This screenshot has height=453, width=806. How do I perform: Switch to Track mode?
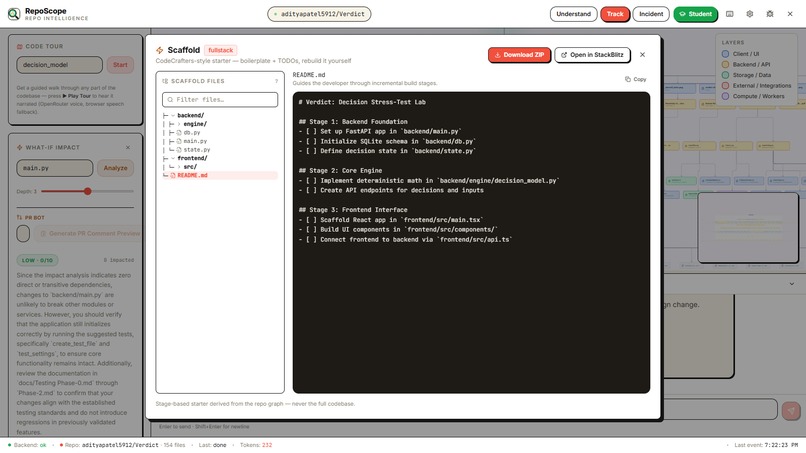[615, 14]
